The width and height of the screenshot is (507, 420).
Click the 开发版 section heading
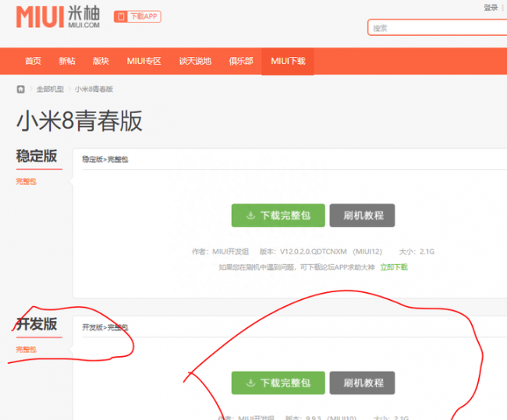coord(37,324)
